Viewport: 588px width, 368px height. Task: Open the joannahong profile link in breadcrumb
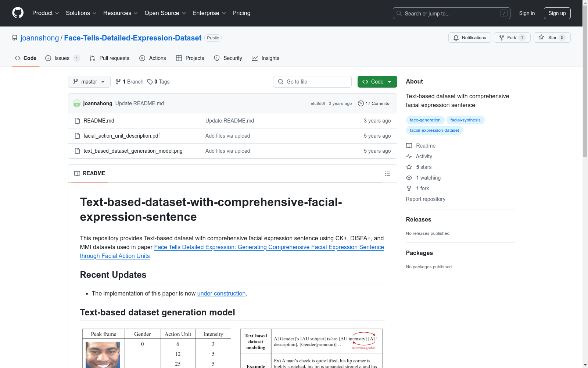click(40, 38)
